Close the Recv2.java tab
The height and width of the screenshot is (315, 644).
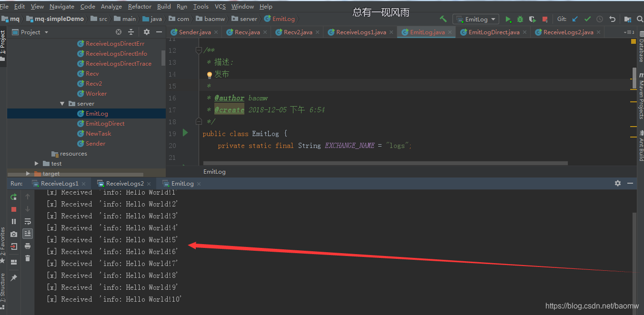(x=318, y=32)
